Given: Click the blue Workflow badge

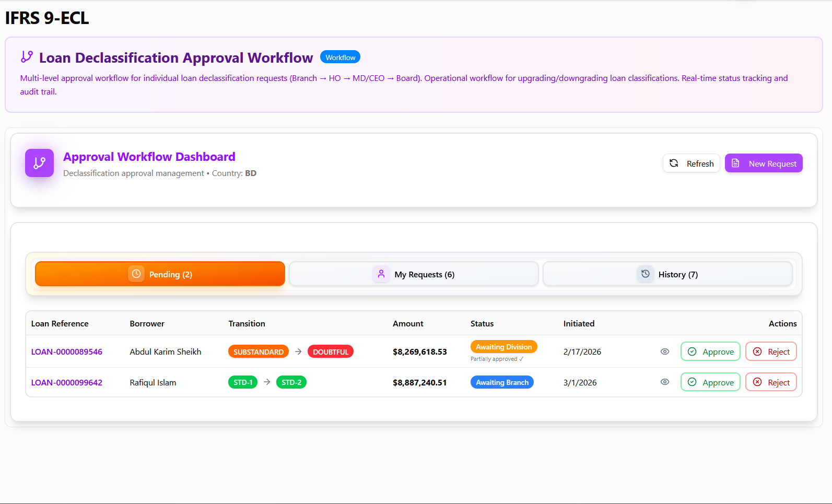Looking at the screenshot, I should (x=340, y=57).
